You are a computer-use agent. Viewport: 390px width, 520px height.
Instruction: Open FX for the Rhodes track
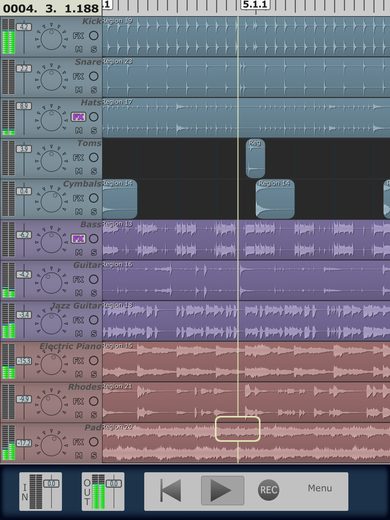pyautogui.click(x=78, y=401)
